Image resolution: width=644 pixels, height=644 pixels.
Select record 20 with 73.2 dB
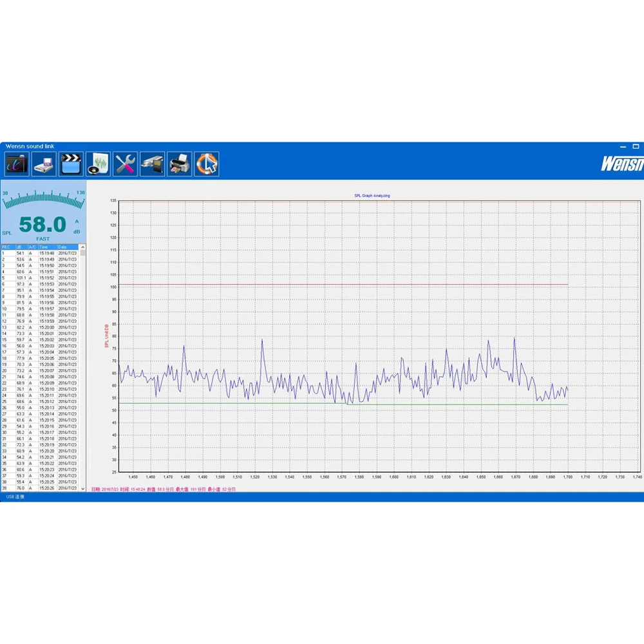tap(40, 370)
